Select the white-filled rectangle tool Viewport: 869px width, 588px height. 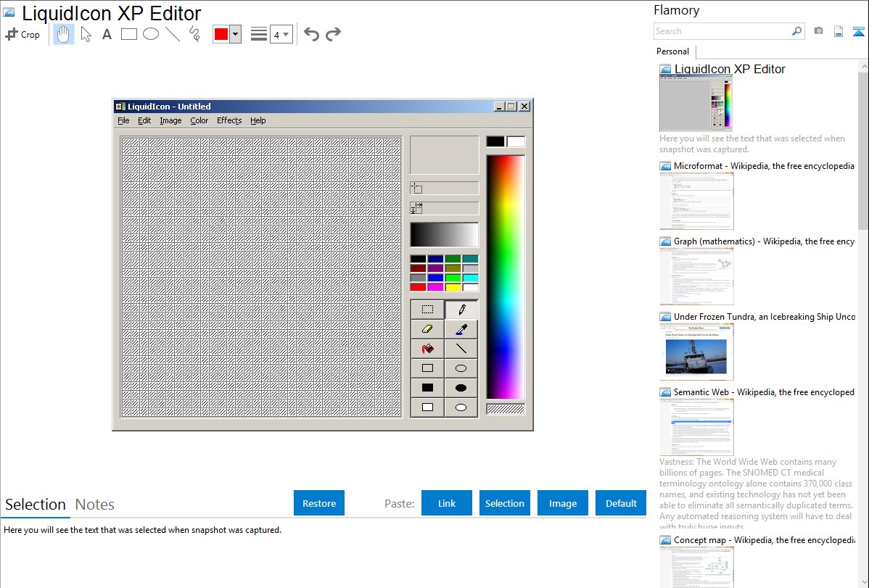[x=427, y=407]
